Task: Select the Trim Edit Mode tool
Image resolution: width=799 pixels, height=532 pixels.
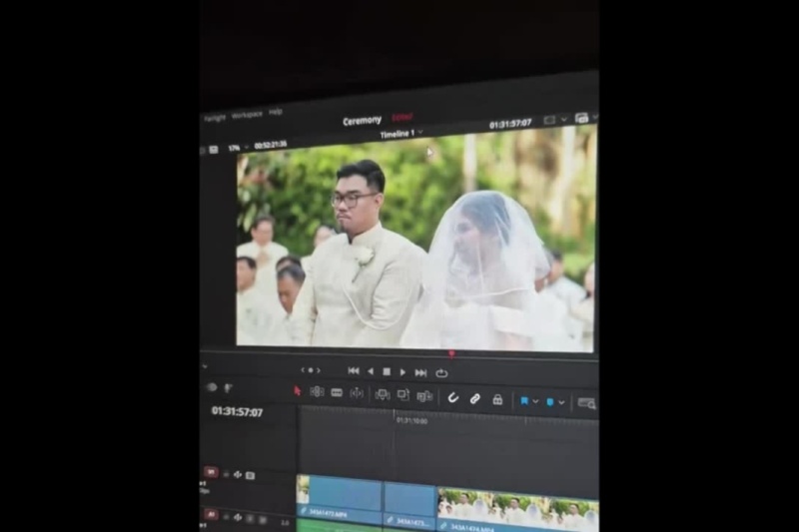Action: pyautogui.click(x=317, y=391)
